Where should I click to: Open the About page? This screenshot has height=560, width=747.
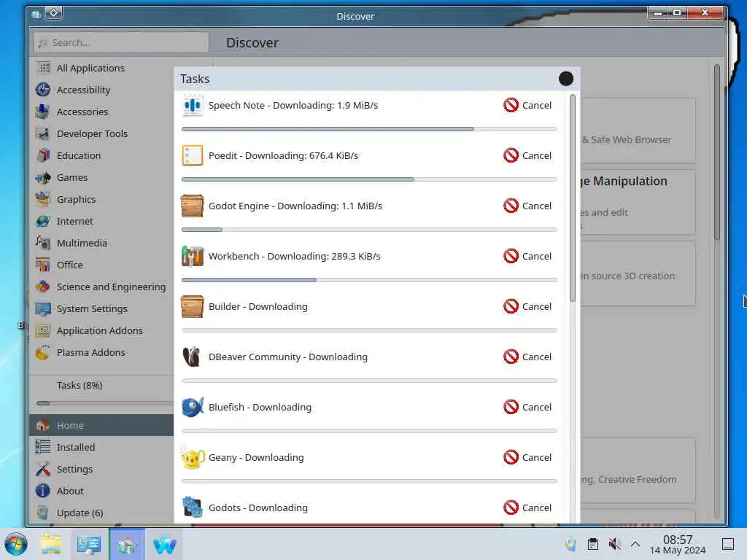click(x=101, y=491)
